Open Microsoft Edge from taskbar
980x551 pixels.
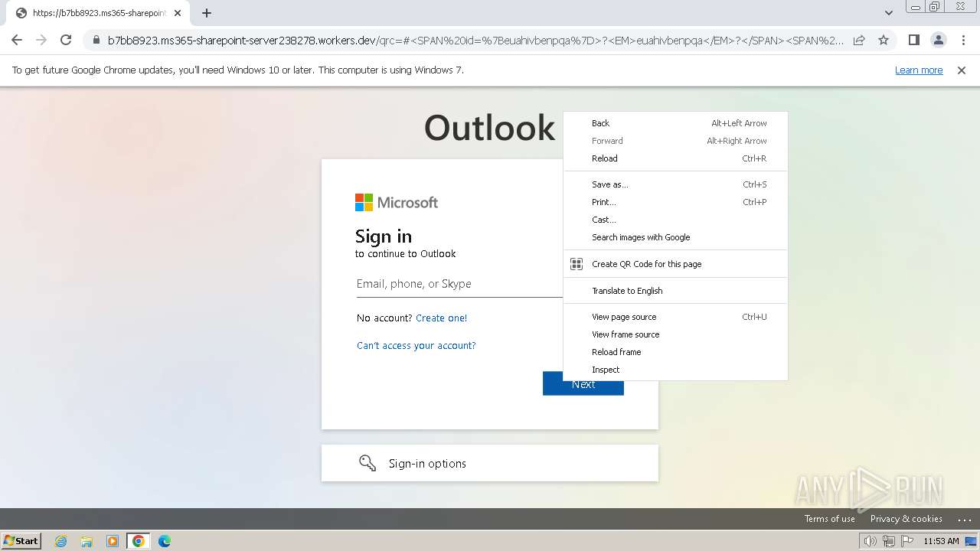pyautogui.click(x=164, y=541)
